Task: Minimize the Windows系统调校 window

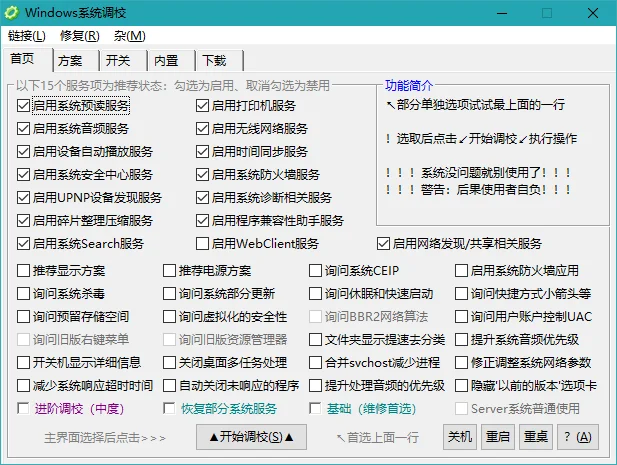Action: (502, 13)
